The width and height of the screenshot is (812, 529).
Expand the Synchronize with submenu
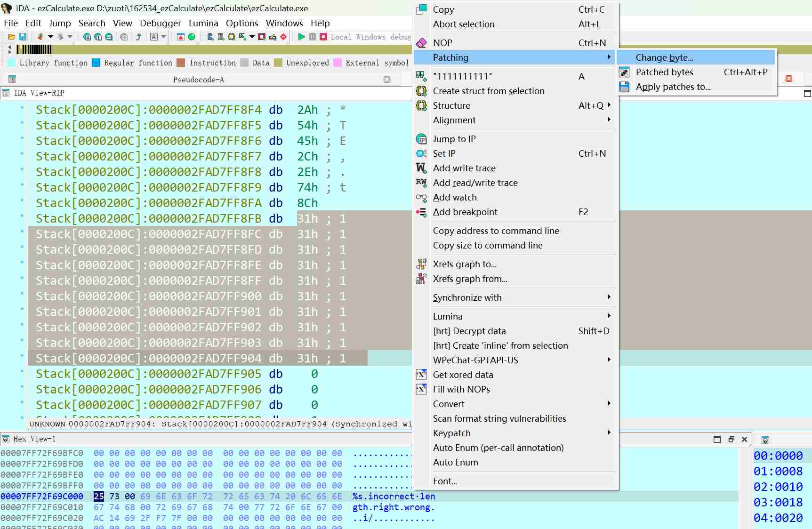pyautogui.click(x=609, y=297)
